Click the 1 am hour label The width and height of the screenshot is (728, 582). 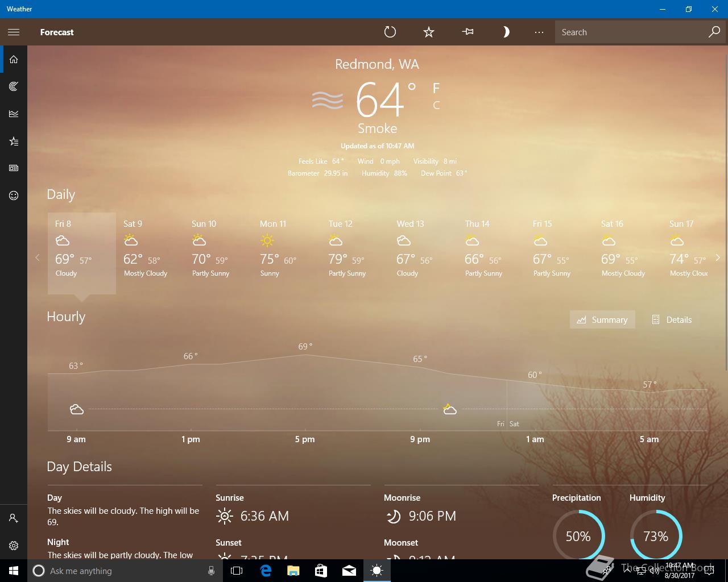click(x=535, y=439)
